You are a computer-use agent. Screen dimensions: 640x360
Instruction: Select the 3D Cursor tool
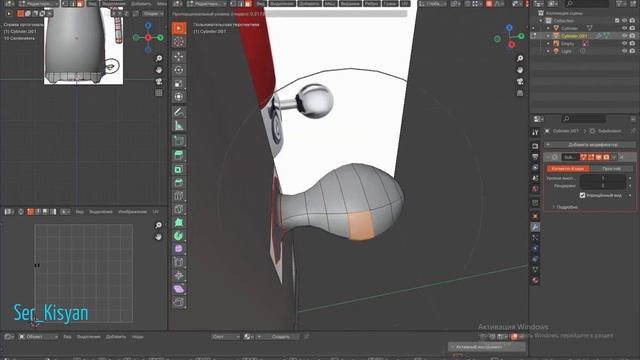pos(179,42)
